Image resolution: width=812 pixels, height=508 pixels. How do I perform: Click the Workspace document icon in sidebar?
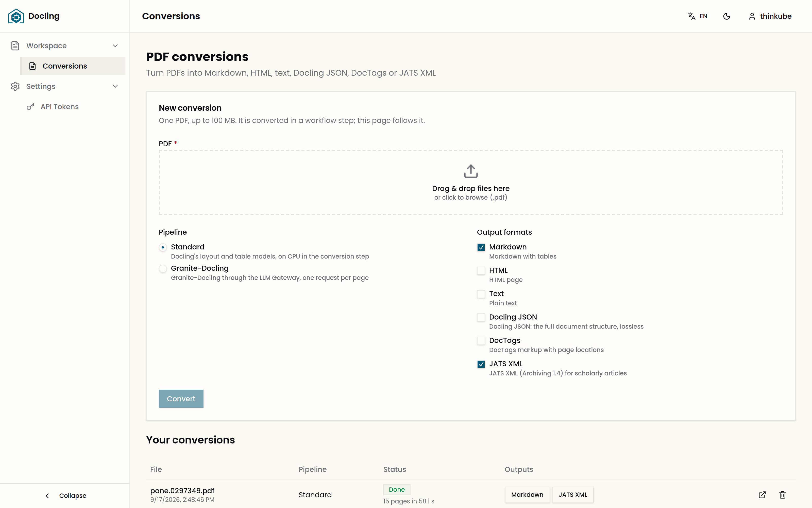click(x=15, y=46)
